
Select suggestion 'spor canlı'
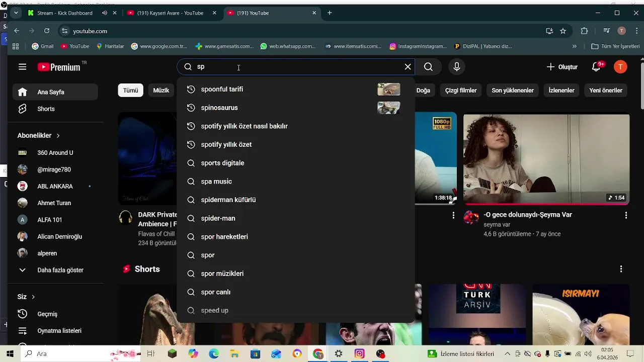(295, 292)
